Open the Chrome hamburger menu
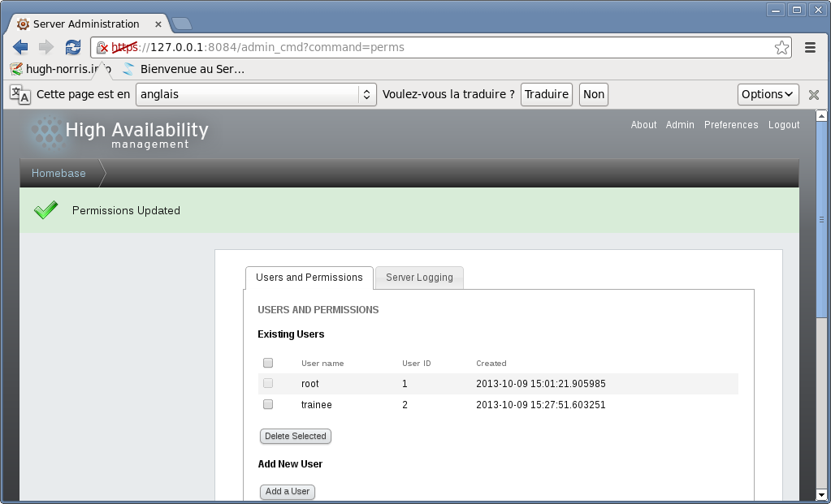This screenshot has width=831, height=504. tap(810, 48)
